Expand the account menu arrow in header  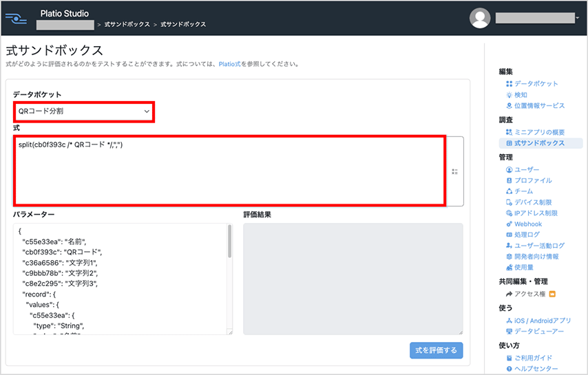pyautogui.click(x=577, y=19)
